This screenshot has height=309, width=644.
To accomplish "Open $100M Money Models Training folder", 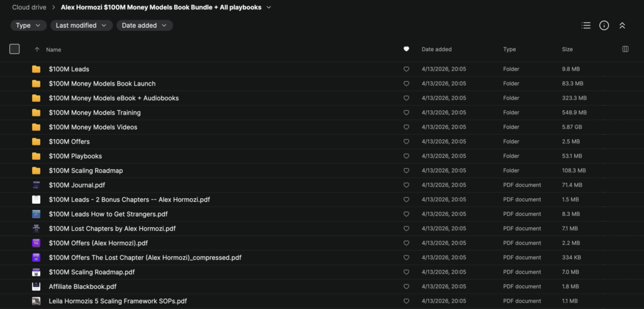I will pos(94,113).
